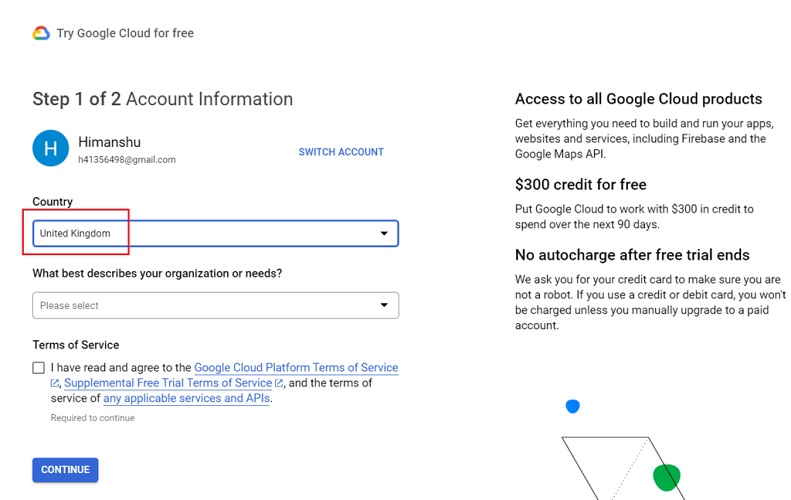Open the 'Please select' organization combo box
The height and width of the screenshot is (500, 791).
click(x=200, y=306)
